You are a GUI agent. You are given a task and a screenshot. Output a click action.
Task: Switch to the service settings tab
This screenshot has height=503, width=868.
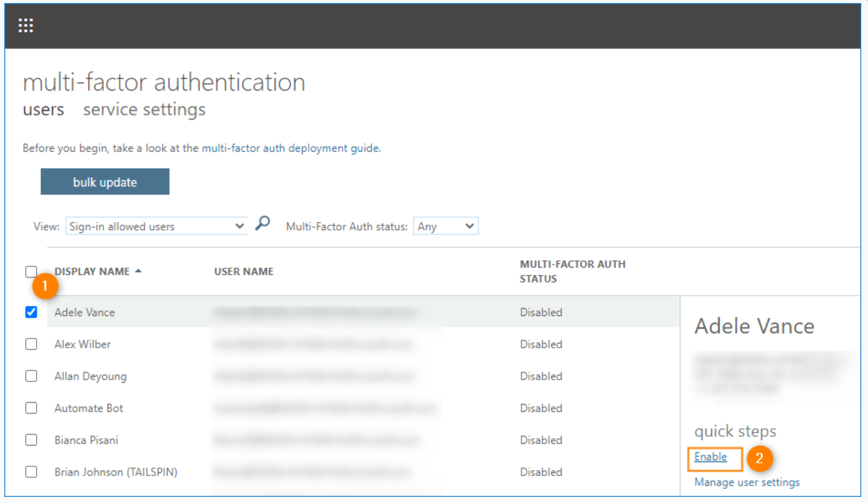click(x=144, y=110)
